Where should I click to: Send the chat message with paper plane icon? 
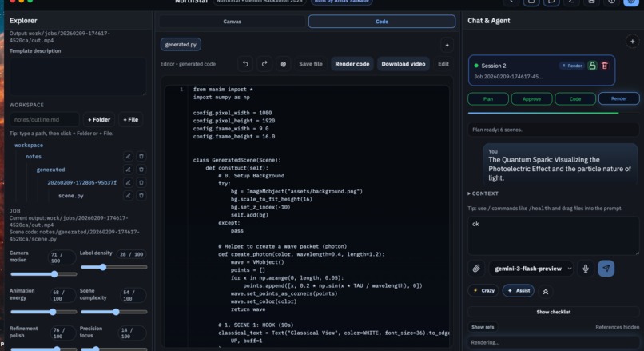click(x=606, y=269)
